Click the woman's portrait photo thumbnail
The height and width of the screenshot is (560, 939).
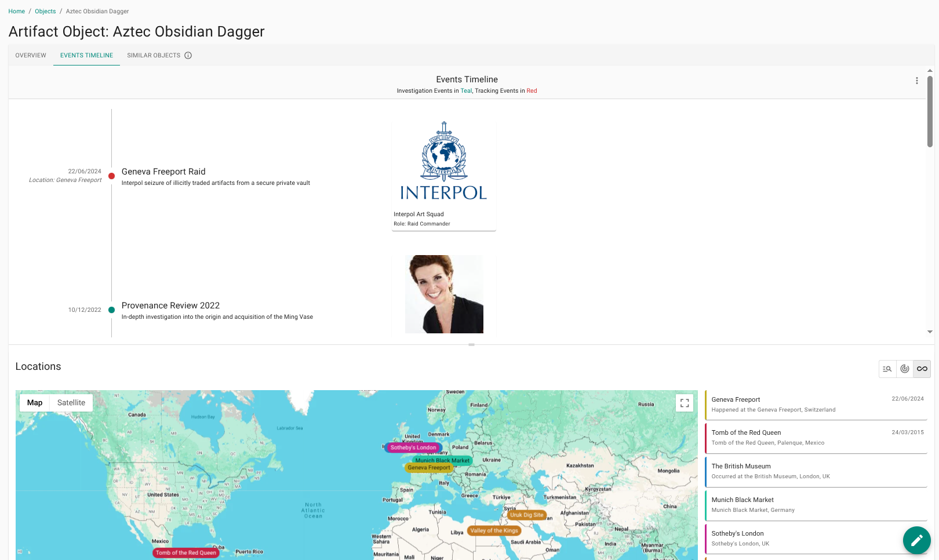click(x=444, y=294)
